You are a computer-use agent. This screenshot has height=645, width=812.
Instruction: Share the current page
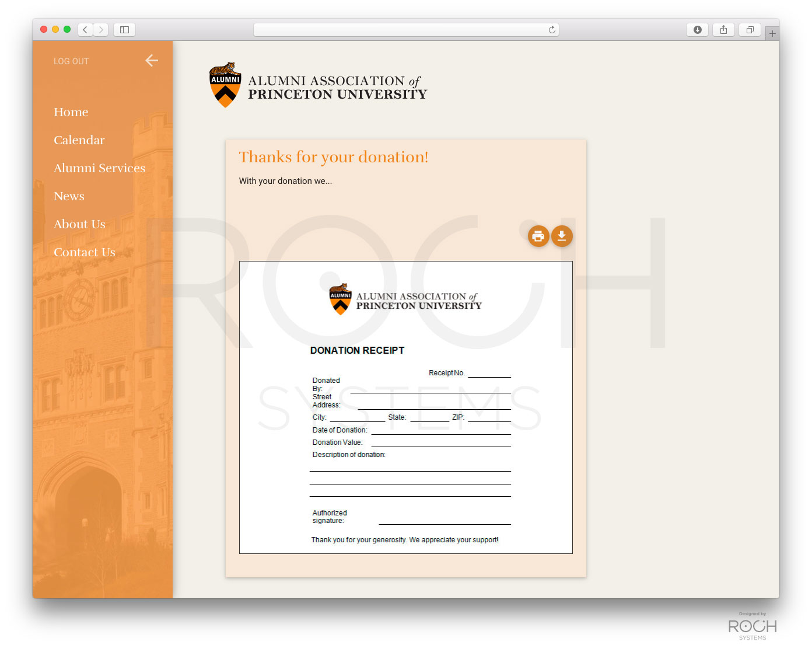coord(723,30)
